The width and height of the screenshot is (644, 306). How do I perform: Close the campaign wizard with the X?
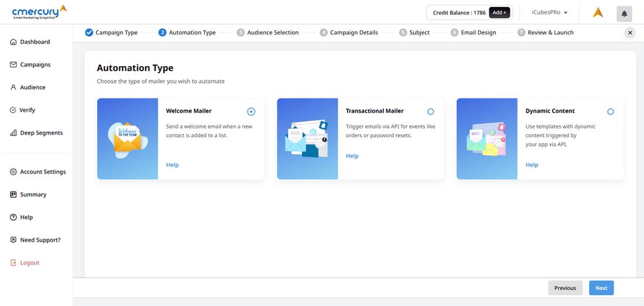[630, 33]
